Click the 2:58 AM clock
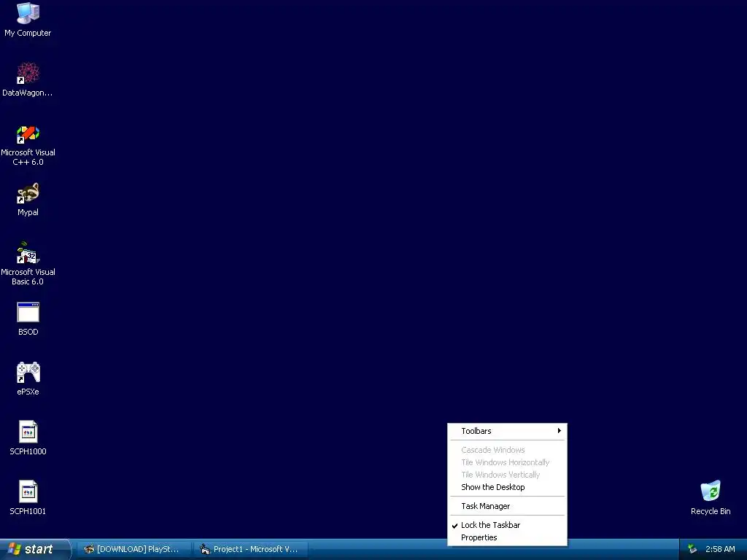 point(720,549)
